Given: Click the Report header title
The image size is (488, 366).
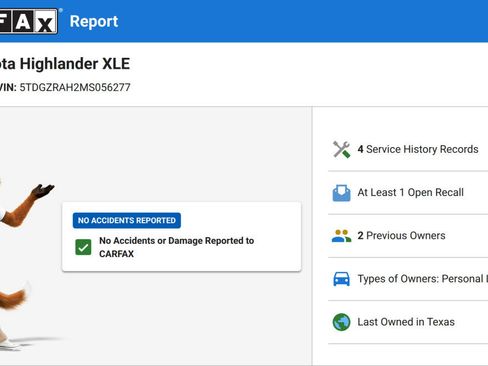Looking at the screenshot, I should point(94,22).
